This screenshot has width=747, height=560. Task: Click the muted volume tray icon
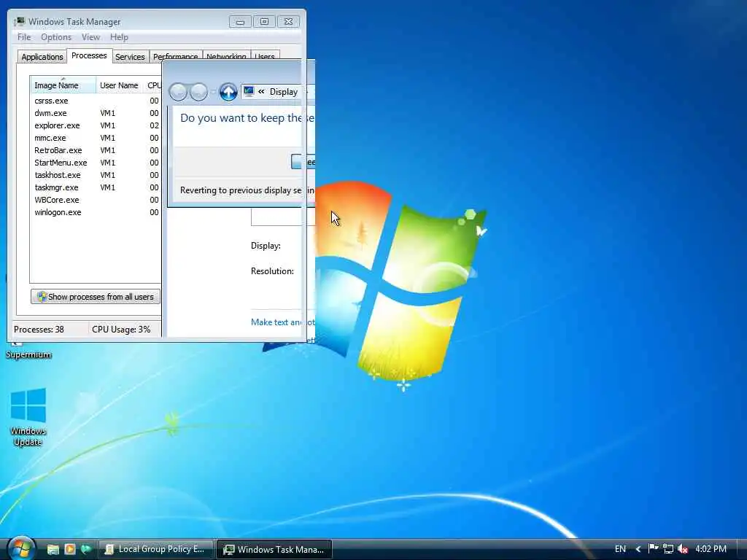tap(683, 549)
